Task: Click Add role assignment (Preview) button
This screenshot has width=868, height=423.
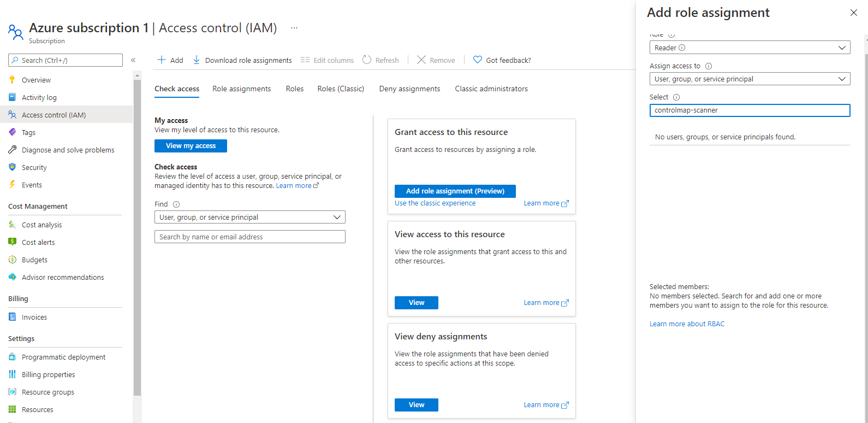Action: point(455,191)
